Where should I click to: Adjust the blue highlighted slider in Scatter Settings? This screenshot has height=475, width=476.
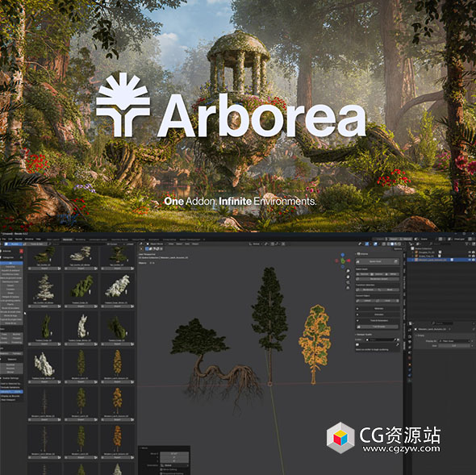coord(11,392)
